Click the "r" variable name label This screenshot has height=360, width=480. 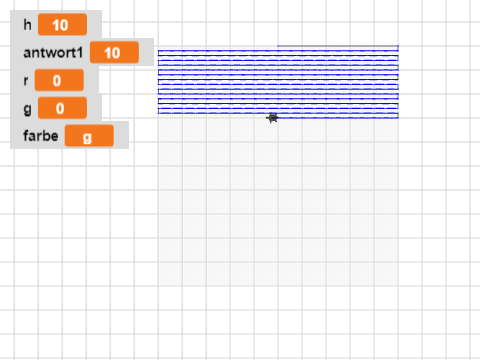(26, 81)
